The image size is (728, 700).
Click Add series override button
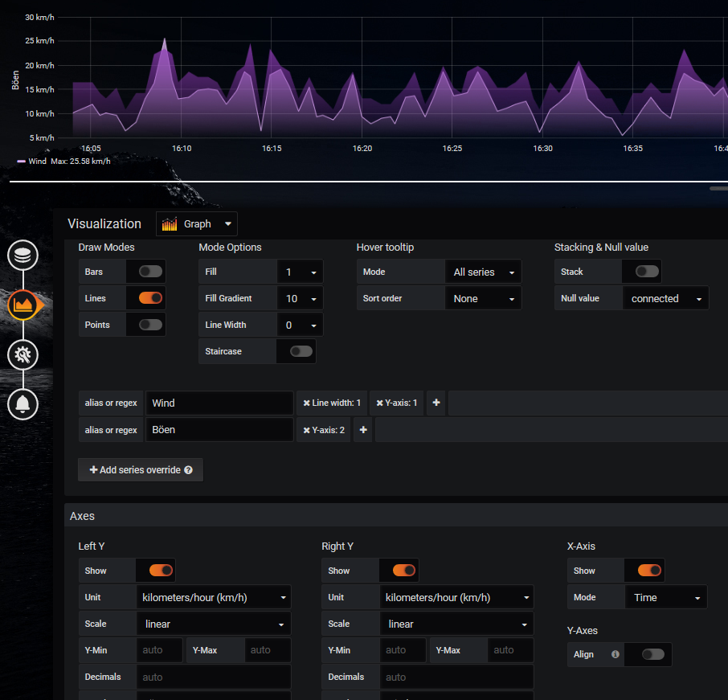click(141, 469)
